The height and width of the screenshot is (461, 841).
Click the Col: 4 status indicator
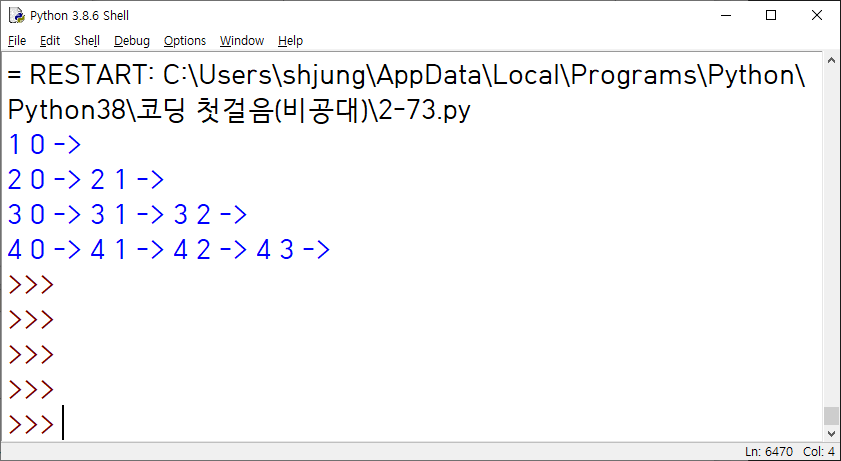[x=818, y=452]
